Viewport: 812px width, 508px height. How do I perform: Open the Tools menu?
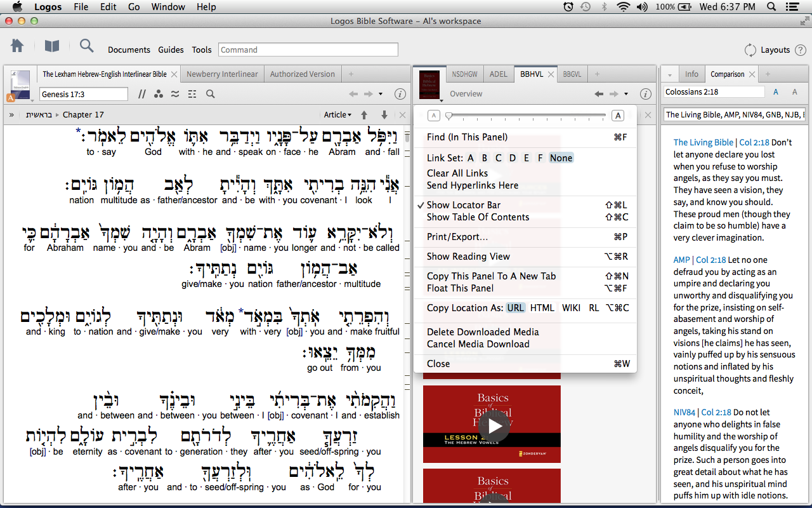202,50
